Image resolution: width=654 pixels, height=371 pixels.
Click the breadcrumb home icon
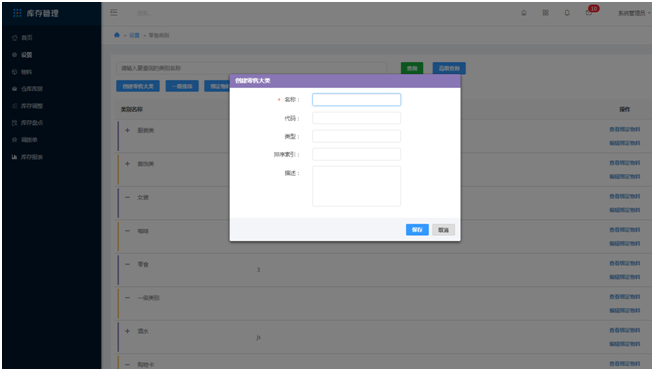pos(117,35)
